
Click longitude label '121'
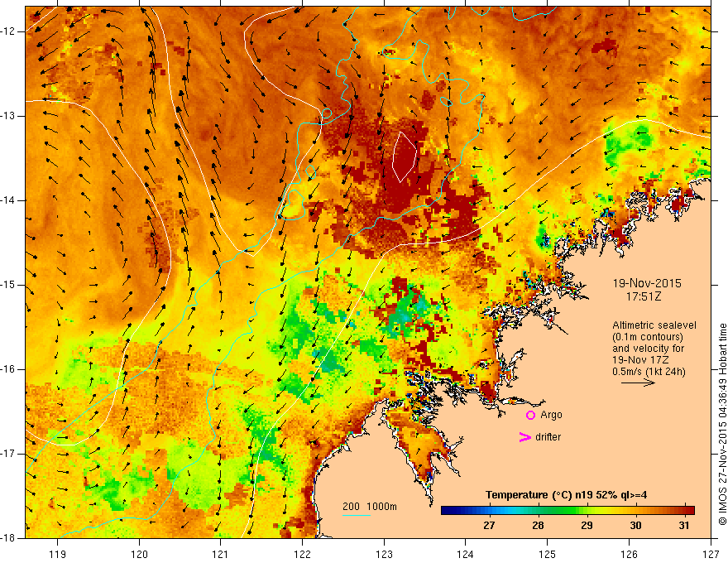pos(221,554)
